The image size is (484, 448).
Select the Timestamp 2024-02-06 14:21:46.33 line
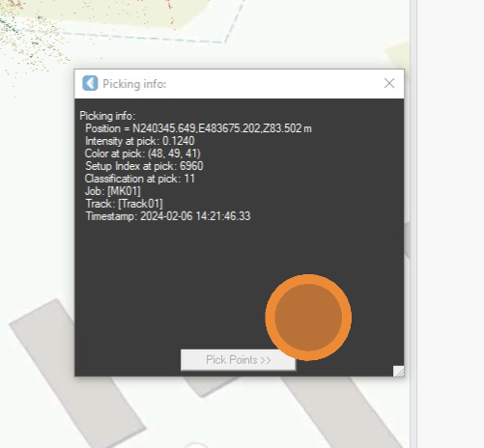coord(168,216)
